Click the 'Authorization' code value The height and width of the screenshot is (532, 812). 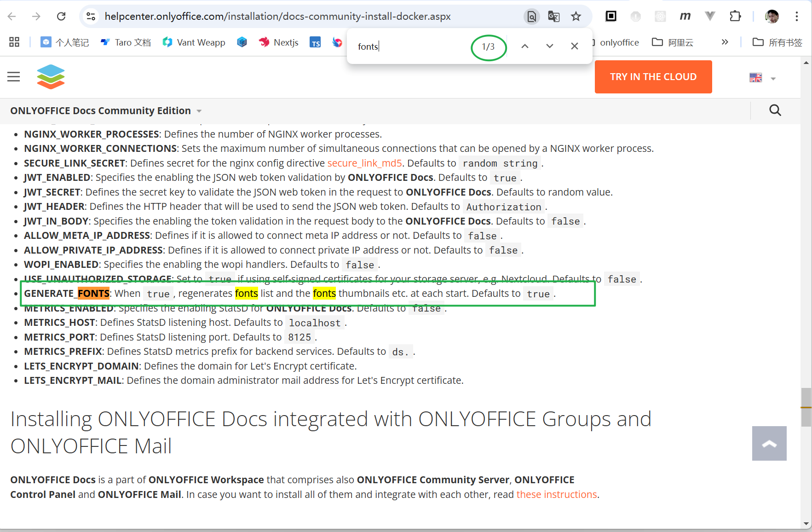pyautogui.click(x=504, y=207)
